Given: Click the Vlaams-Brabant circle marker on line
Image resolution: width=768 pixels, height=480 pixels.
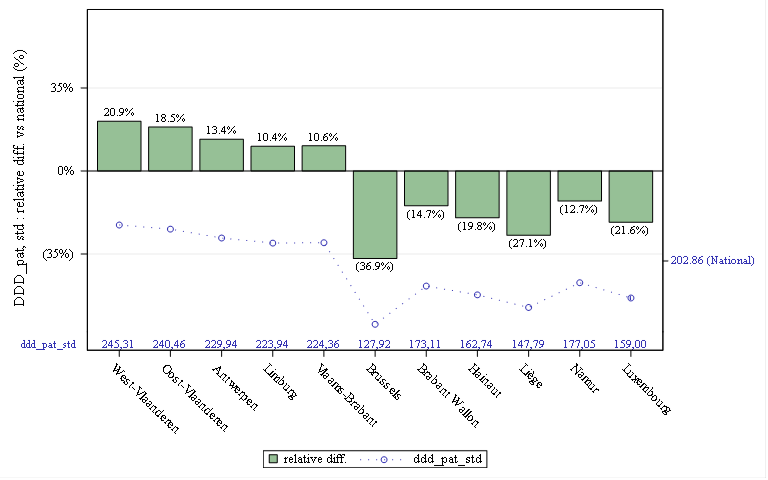Looking at the screenshot, I should coord(324,242).
